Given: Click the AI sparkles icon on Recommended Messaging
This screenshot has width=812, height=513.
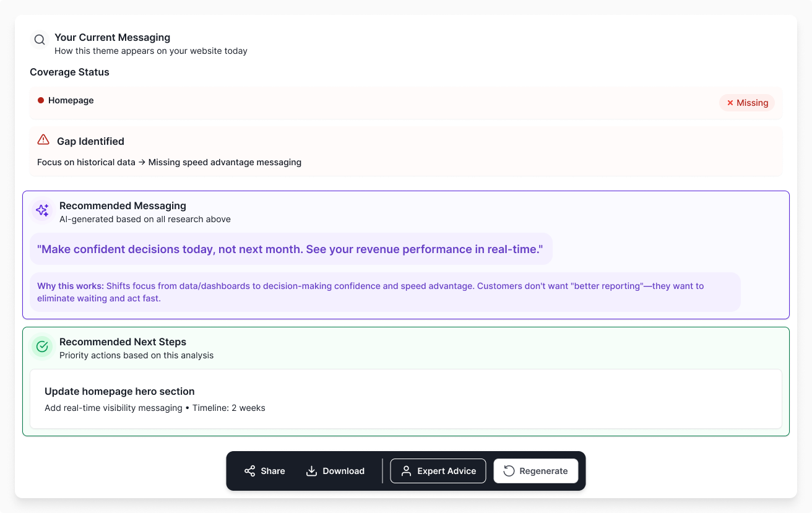Looking at the screenshot, I should pyautogui.click(x=41, y=210).
